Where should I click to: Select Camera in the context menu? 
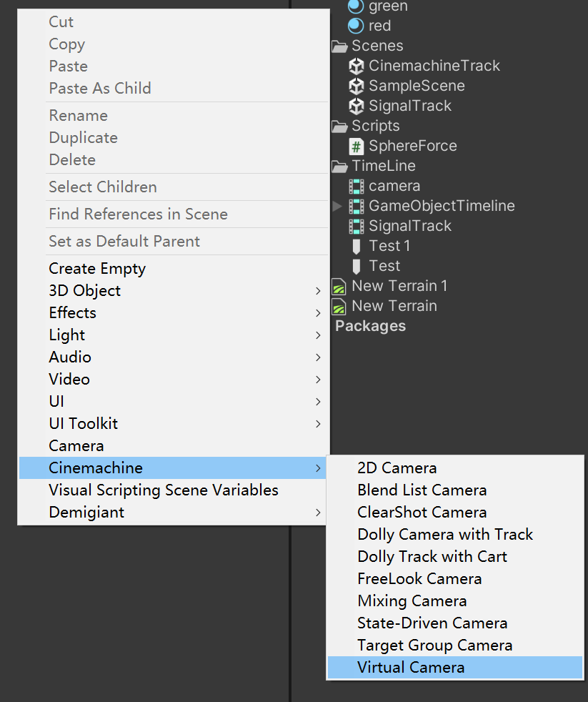(x=174, y=446)
